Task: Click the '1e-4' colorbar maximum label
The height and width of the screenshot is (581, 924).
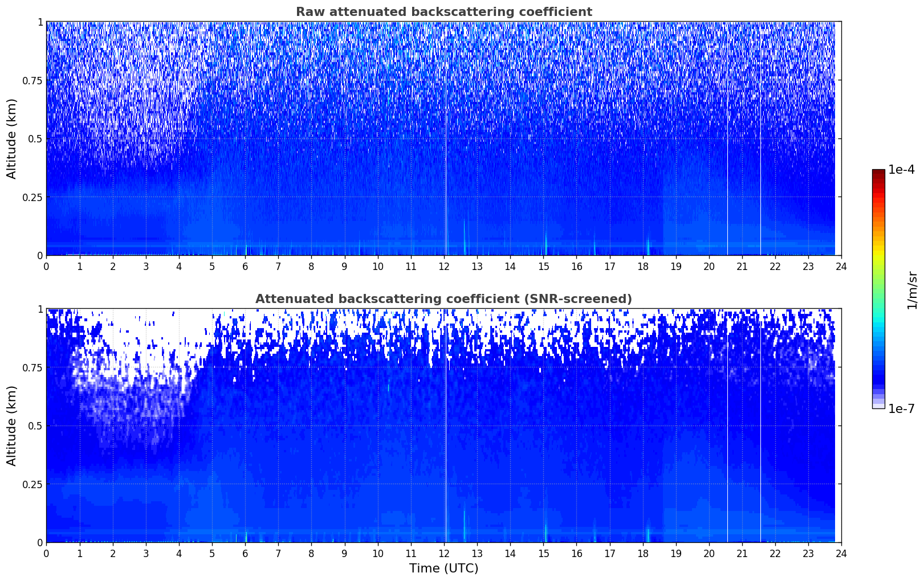Action: coord(901,170)
